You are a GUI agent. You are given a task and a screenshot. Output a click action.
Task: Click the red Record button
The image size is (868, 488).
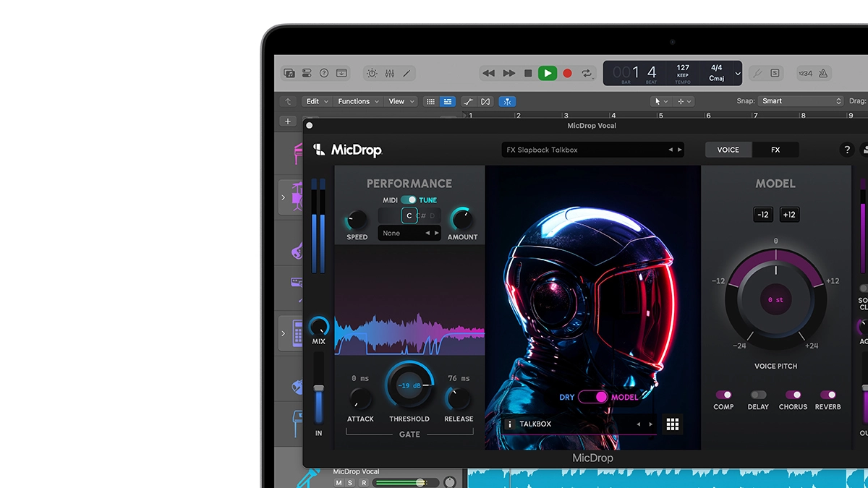[567, 73]
